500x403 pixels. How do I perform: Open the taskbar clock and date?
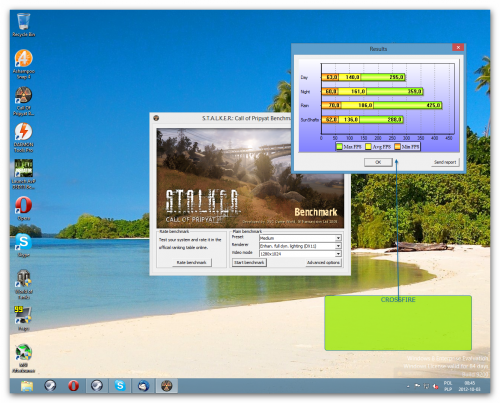tap(469, 386)
